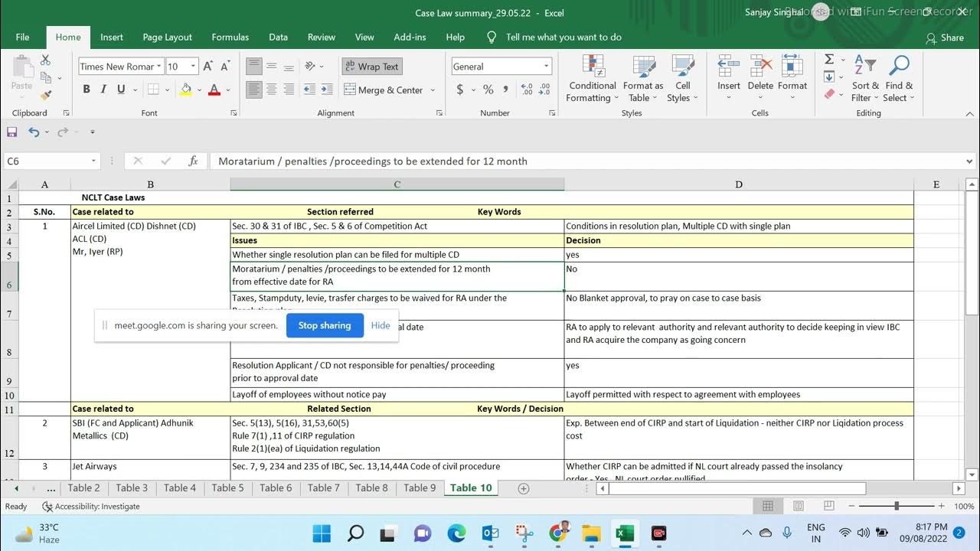Click Increase Decimal icon
This screenshot has height=551, width=980.
527,90
